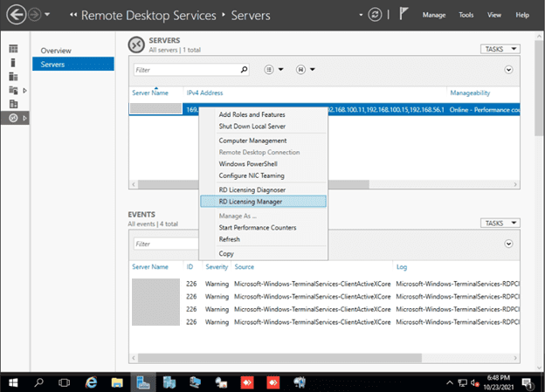
Task: Sort Events by ID column
Action: tap(190, 267)
